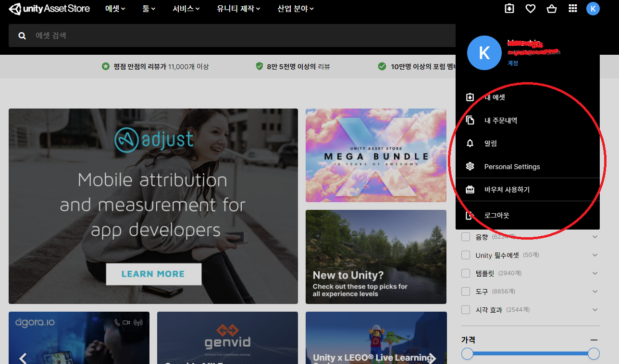Open the Mega Bundle banner
The image size is (619, 364).
(376, 155)
